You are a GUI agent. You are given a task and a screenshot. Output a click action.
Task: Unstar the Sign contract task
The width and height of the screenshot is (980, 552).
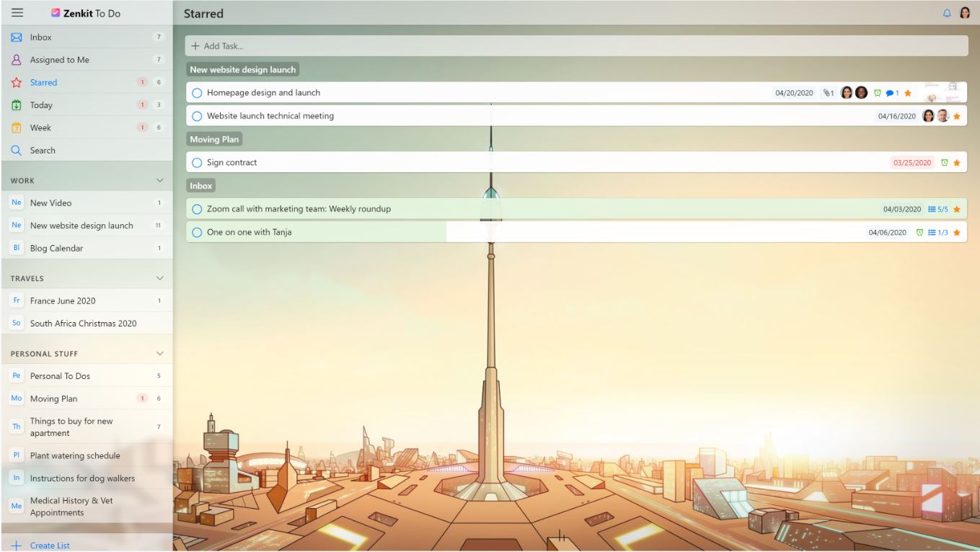click(957, 163)
